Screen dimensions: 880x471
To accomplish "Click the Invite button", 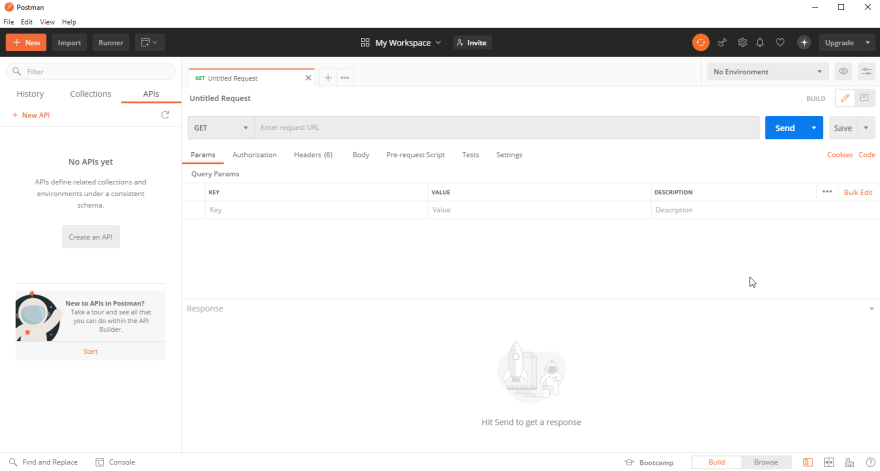I will tap(472, 43).
